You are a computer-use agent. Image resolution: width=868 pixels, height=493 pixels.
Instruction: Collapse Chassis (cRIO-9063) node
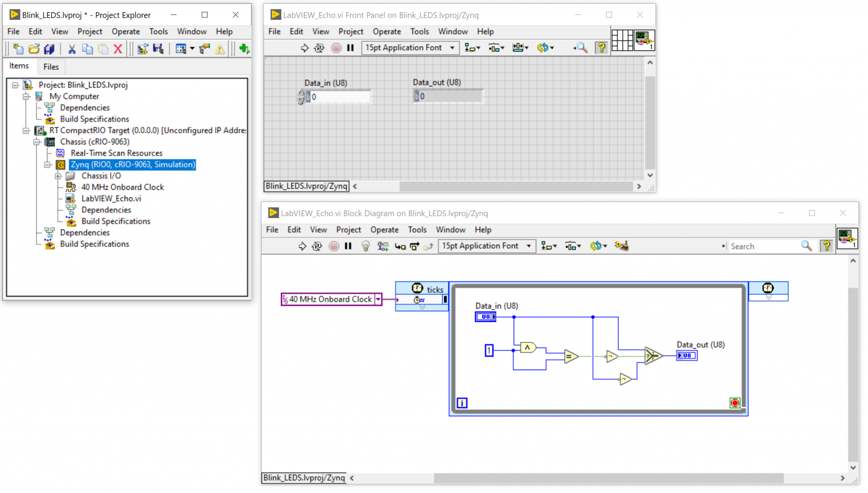[x=37, y=142]
